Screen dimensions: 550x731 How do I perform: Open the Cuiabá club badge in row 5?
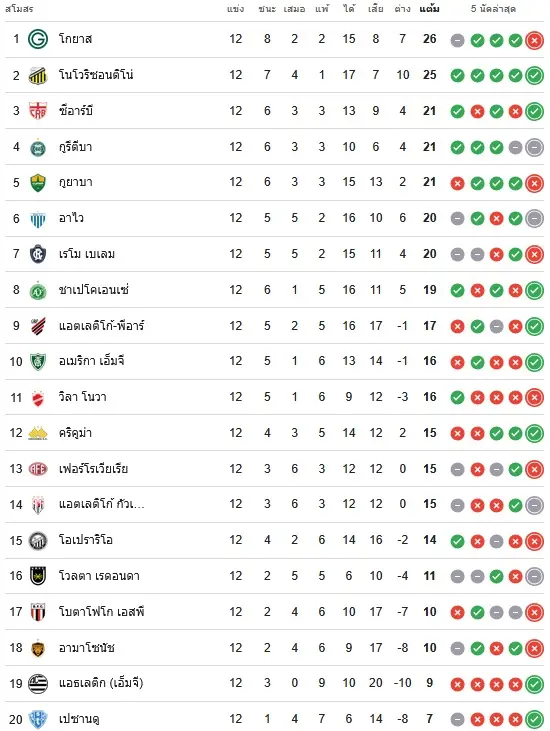click(x=38, y=183)
